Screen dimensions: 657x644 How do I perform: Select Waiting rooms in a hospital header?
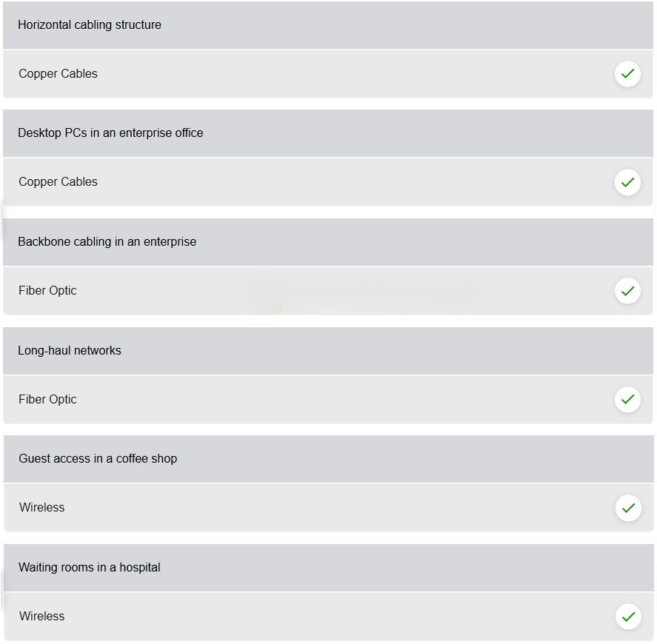click(329, 568)
